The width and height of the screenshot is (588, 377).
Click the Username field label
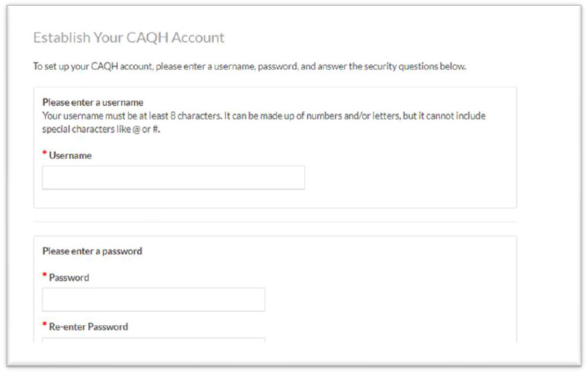tap(70, 155)
